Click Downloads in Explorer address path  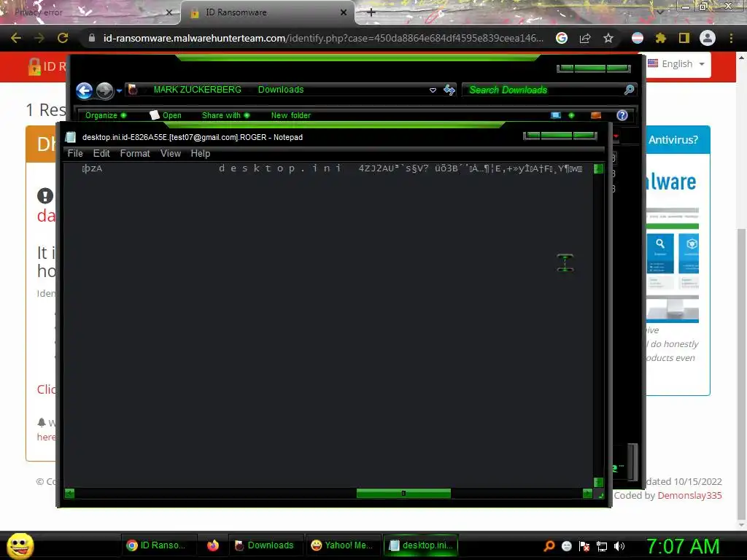point(281,90)
